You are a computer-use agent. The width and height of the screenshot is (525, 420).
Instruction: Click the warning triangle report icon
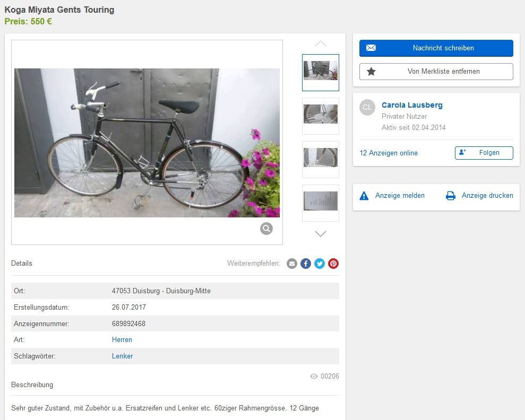(364, 196)
